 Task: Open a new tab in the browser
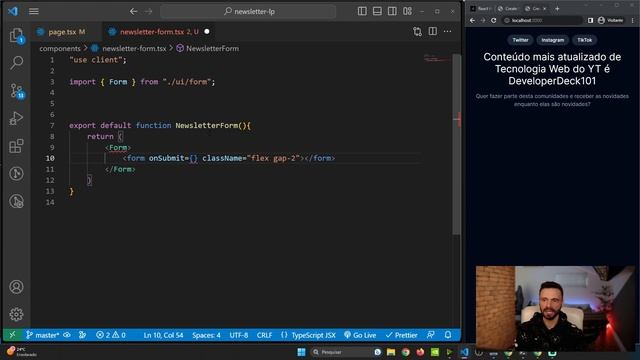click(557, 9)
